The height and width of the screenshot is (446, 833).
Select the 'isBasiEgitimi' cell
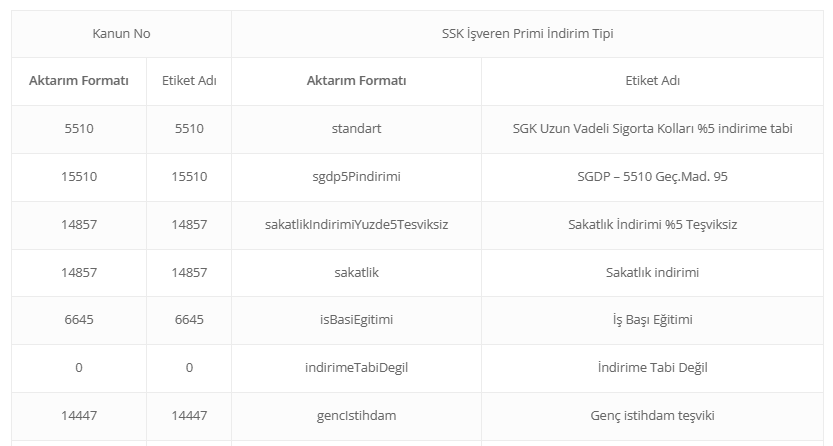[x=356, y=320]
